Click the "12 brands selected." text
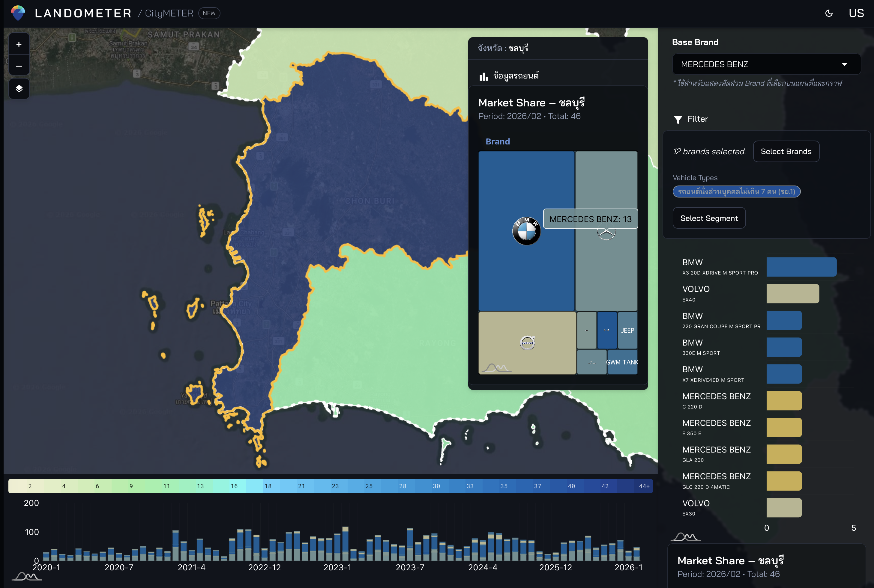 pyautogui.click(x=709, y=152)
